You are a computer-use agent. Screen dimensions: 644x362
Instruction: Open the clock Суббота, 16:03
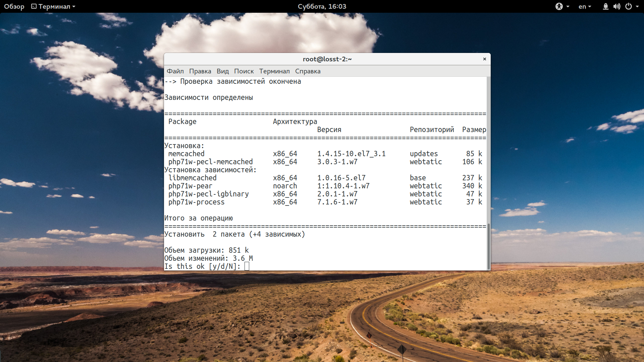322,6
